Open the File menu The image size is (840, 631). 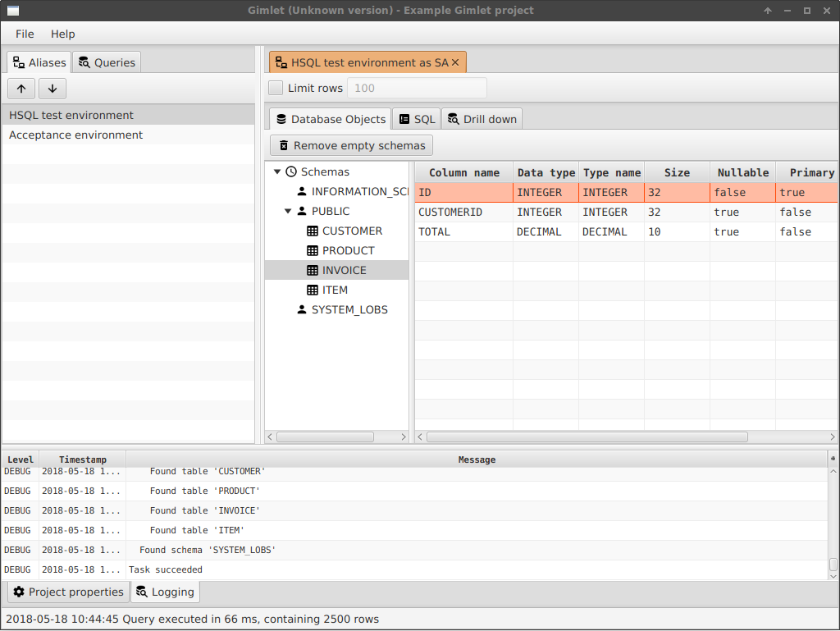tap(25, 34)
